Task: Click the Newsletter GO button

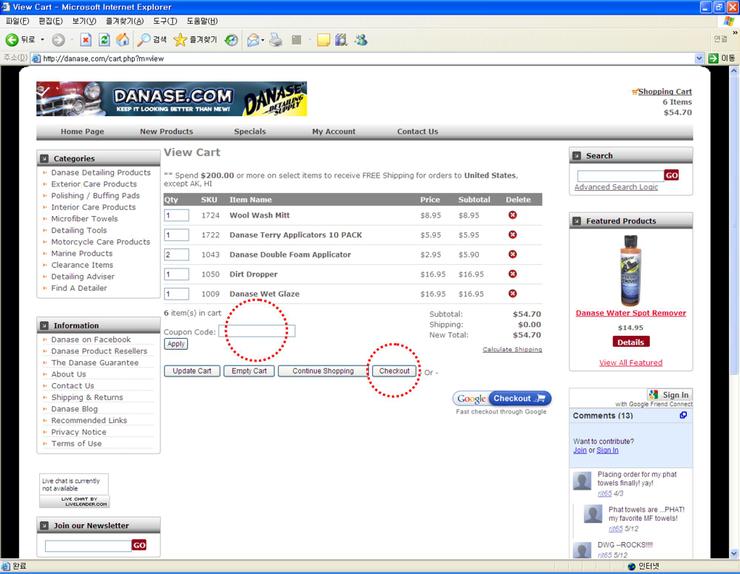Action: (139, 545)
